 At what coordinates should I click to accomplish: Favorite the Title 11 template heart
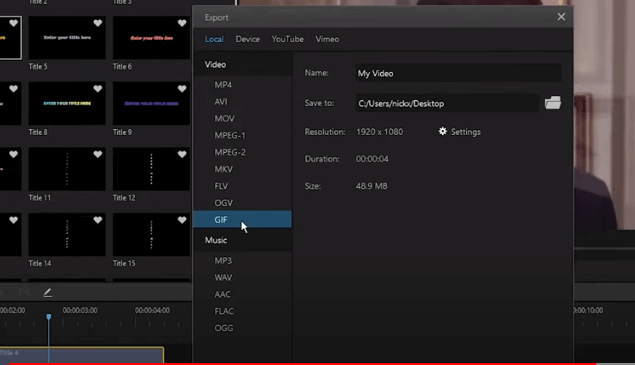click(x=98, y=154)
